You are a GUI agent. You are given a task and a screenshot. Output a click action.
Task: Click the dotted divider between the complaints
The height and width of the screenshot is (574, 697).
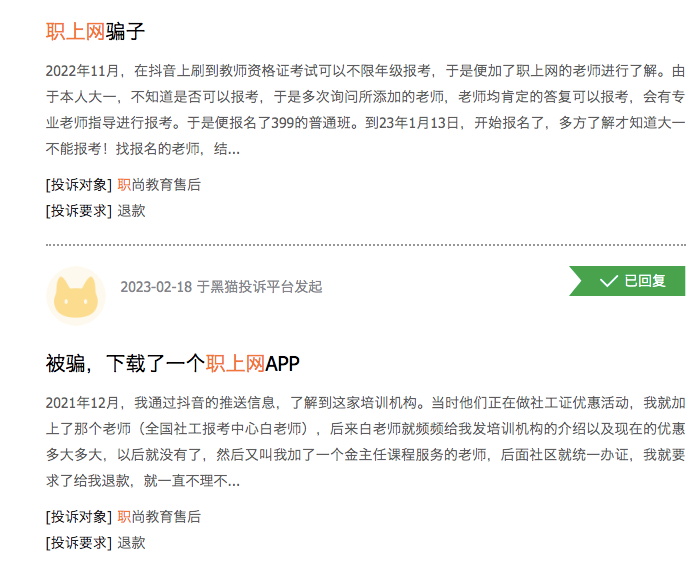pyautogui.click(x=365, y=244)
